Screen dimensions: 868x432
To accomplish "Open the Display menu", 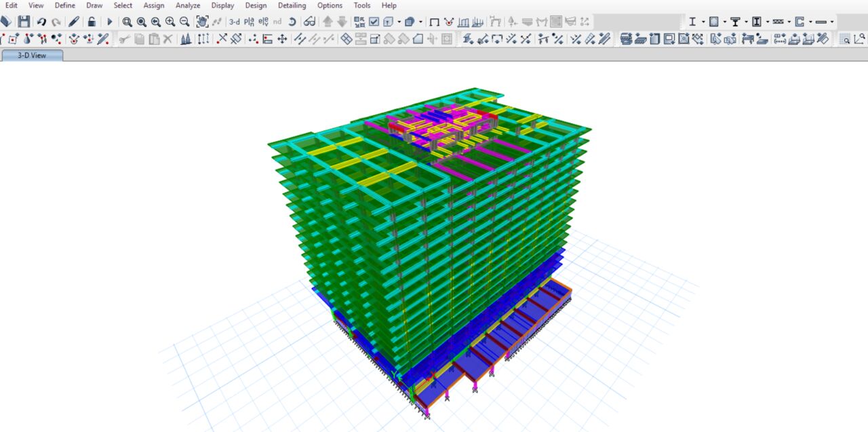I will [x=222, y=5].
